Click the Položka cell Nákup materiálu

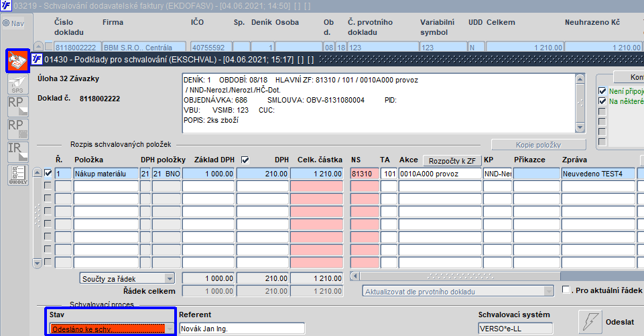coord(106,174)
